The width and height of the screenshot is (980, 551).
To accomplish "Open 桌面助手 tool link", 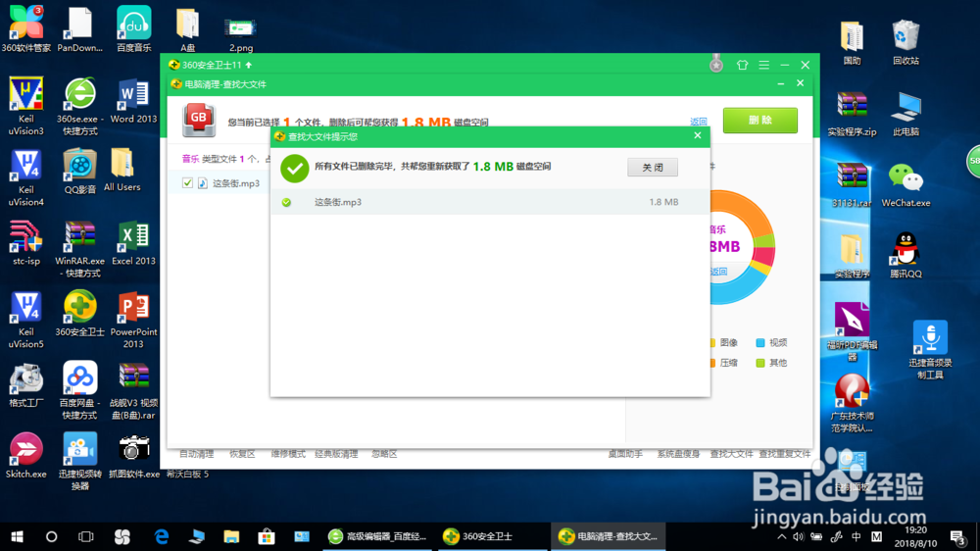I will pyautogui.click(x=625, y=454).
